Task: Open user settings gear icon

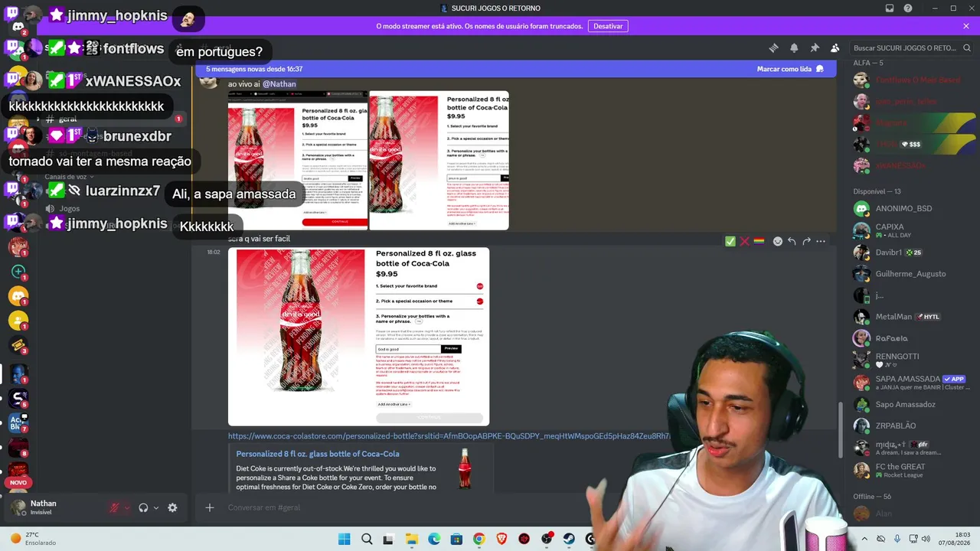Action: tap(172, 507)
